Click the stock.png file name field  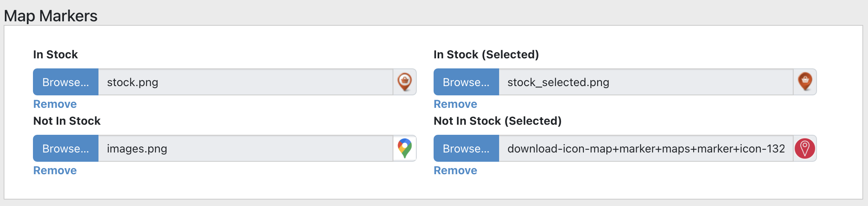246,82
